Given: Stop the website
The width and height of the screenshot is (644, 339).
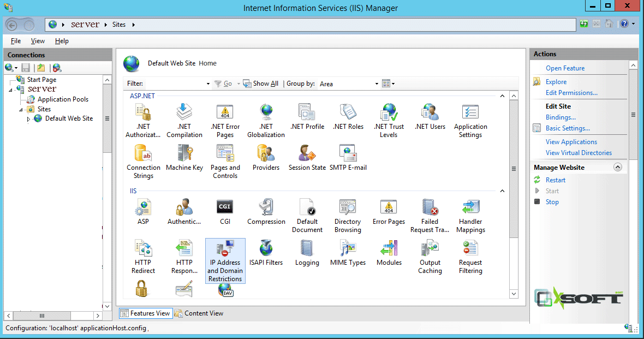Looking at the screenshot, I should pos(552,202).
